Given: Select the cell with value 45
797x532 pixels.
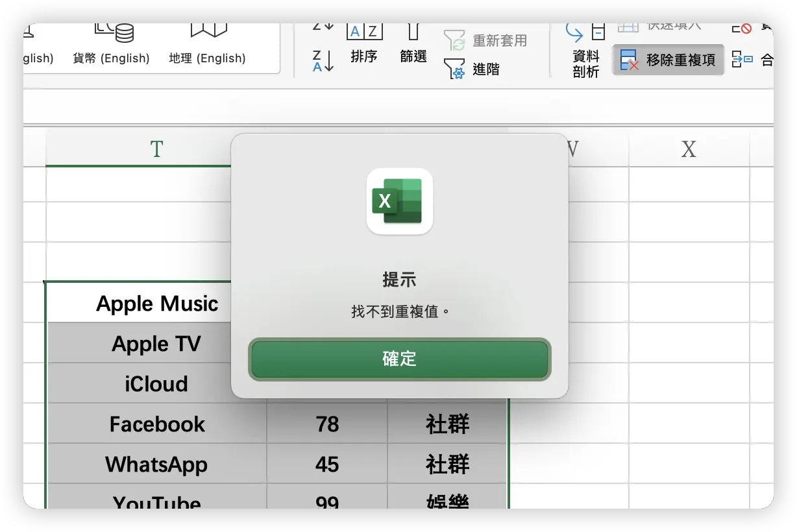Looking at the screenshot, I should point(327,464).
